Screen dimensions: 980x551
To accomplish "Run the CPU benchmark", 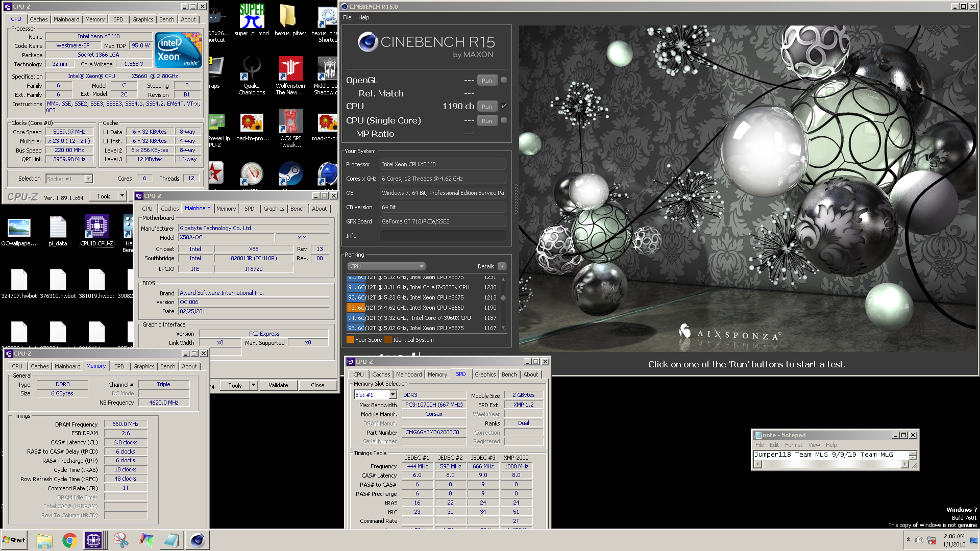I will tap(487, 106).
